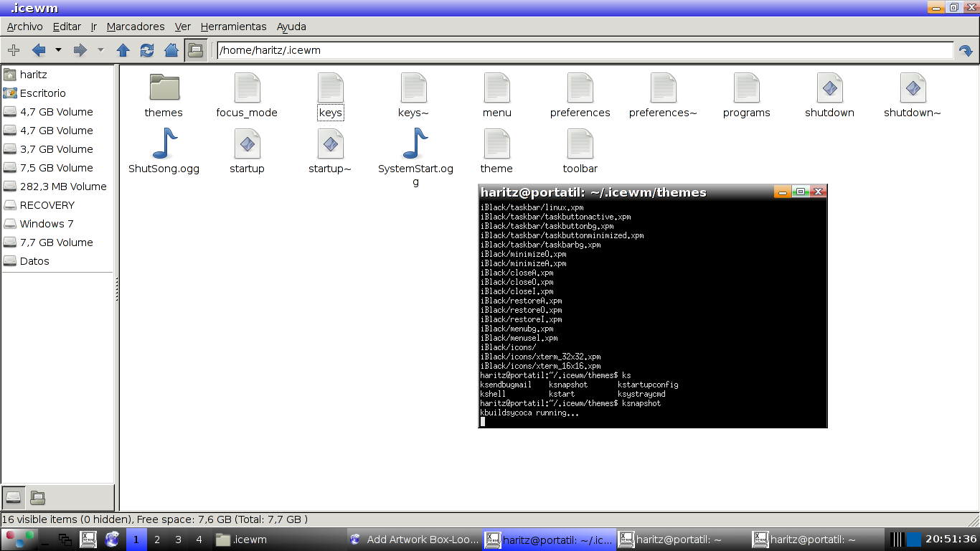The height and width of the screenshot is (551, 980).
Task: Switch side pane to places view button
Action: [x=13, y=497]
